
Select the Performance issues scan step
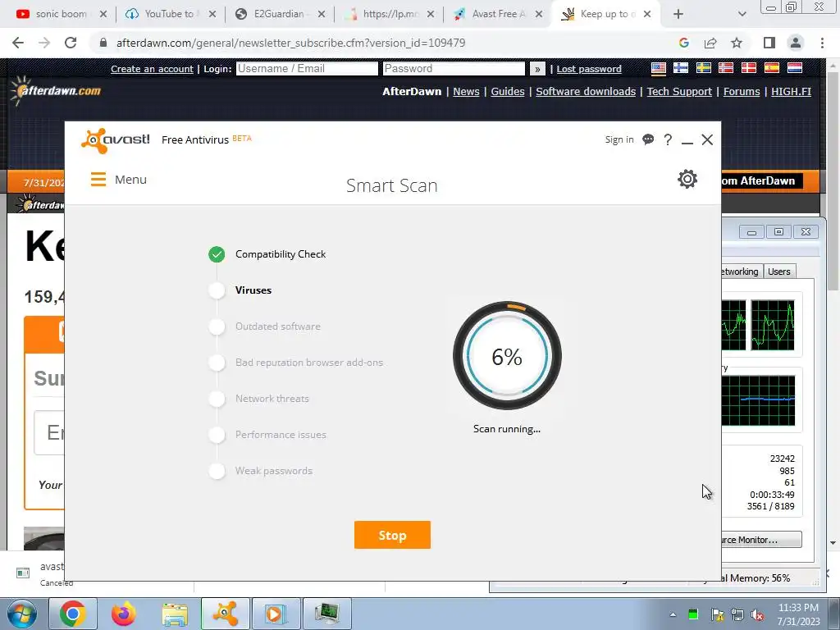(281, 435)
